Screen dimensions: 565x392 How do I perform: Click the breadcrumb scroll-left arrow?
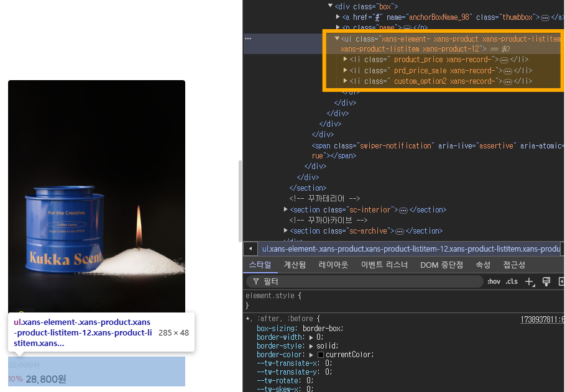point(250,248)
